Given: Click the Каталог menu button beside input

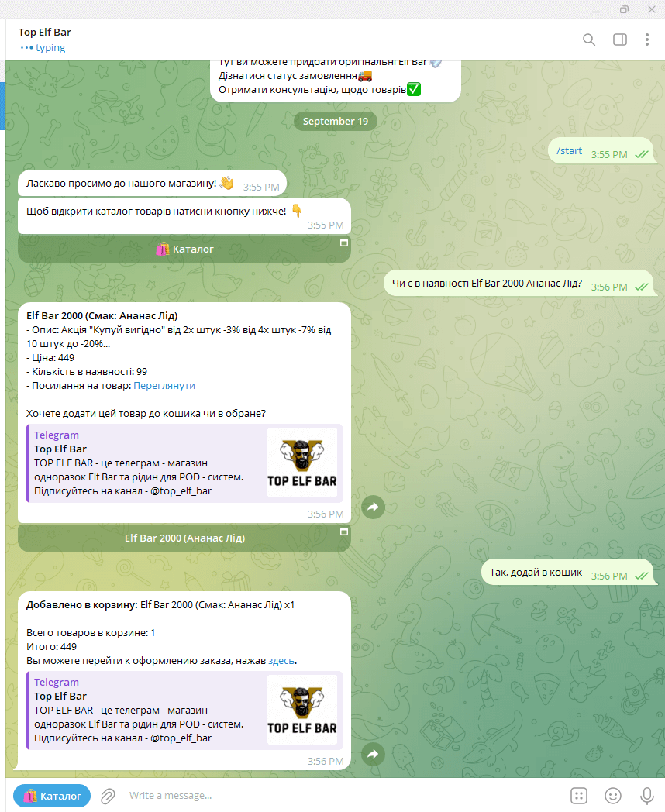Looking at the screenshot, I should pyautogui.click(x=52, y=796).
